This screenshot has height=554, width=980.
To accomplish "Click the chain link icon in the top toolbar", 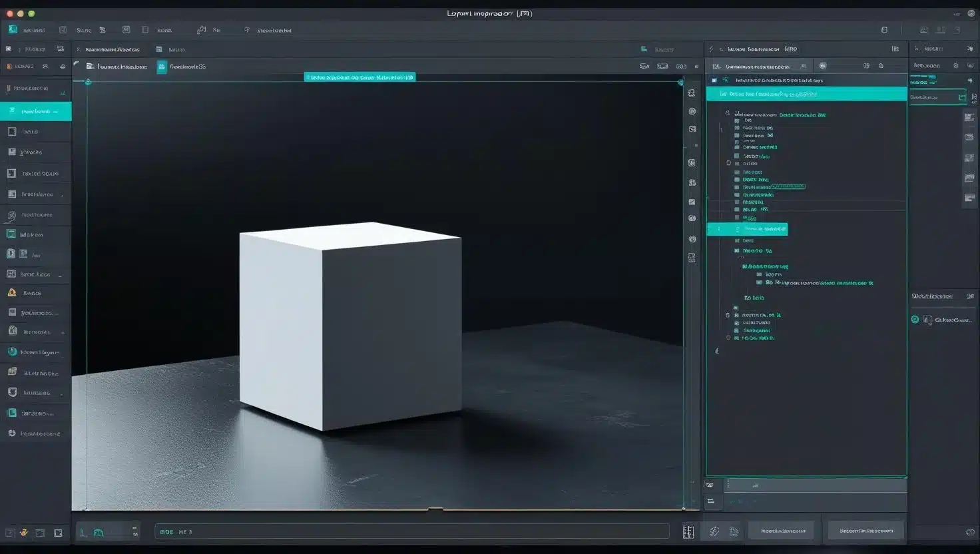I will point(202,30).
